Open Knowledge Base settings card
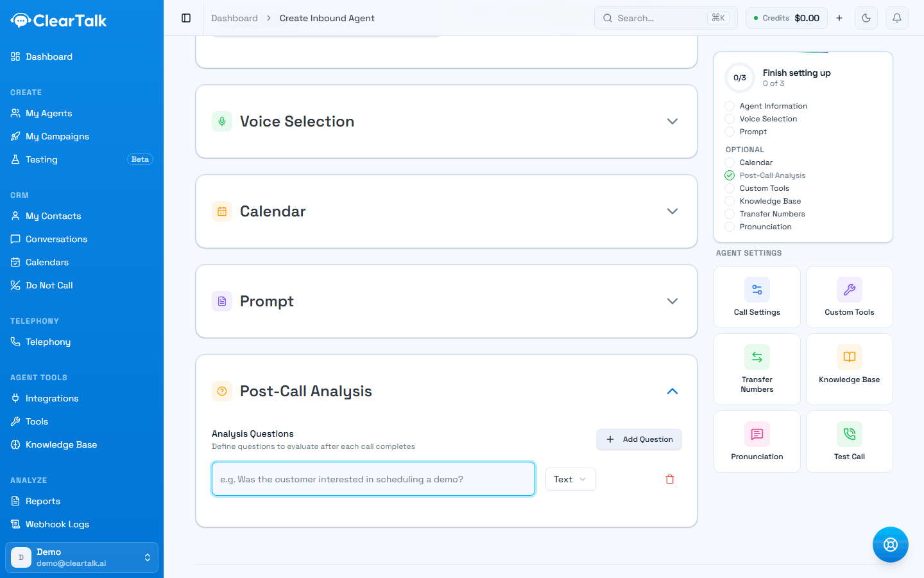This screenshot has width=924, height=578. click(x=850, y=369)
